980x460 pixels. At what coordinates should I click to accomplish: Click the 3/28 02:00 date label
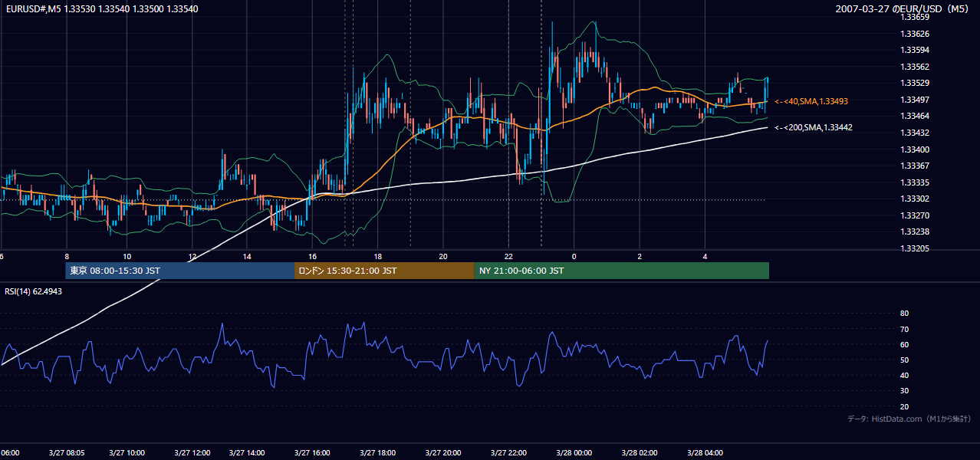click(x=638, y=453)
